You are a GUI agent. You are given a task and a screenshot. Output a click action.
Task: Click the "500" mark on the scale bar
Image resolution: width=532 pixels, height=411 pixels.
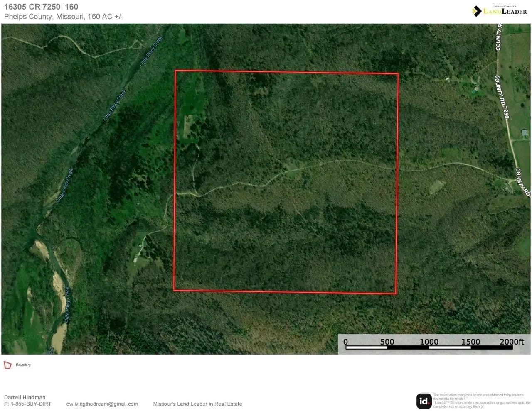387,342
